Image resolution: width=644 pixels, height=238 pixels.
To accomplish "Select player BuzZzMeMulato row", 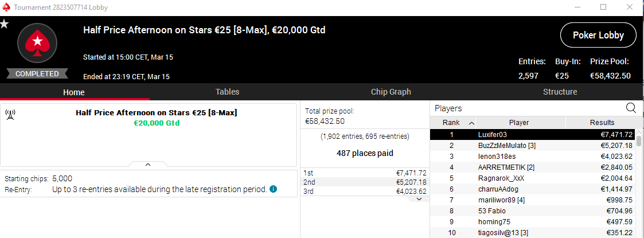I will 532,146.
